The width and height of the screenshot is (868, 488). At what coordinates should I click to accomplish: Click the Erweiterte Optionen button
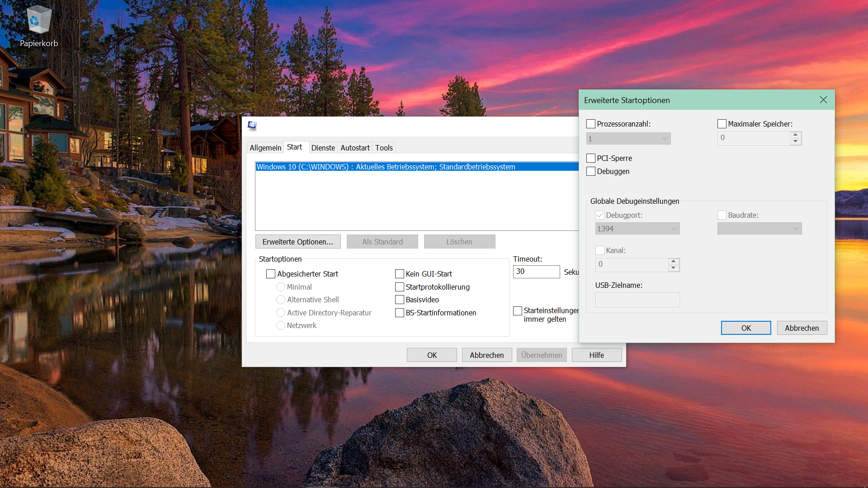pos(297,242)
